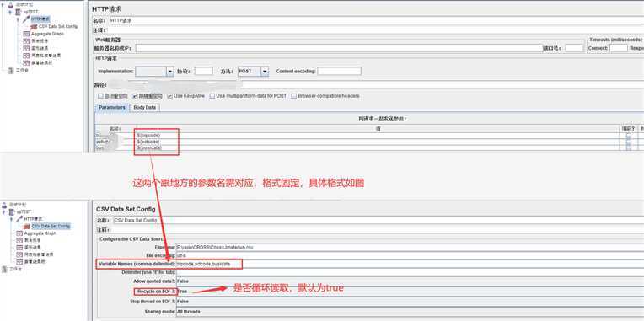Open Recycle on EOF True value

click(410, 291)
